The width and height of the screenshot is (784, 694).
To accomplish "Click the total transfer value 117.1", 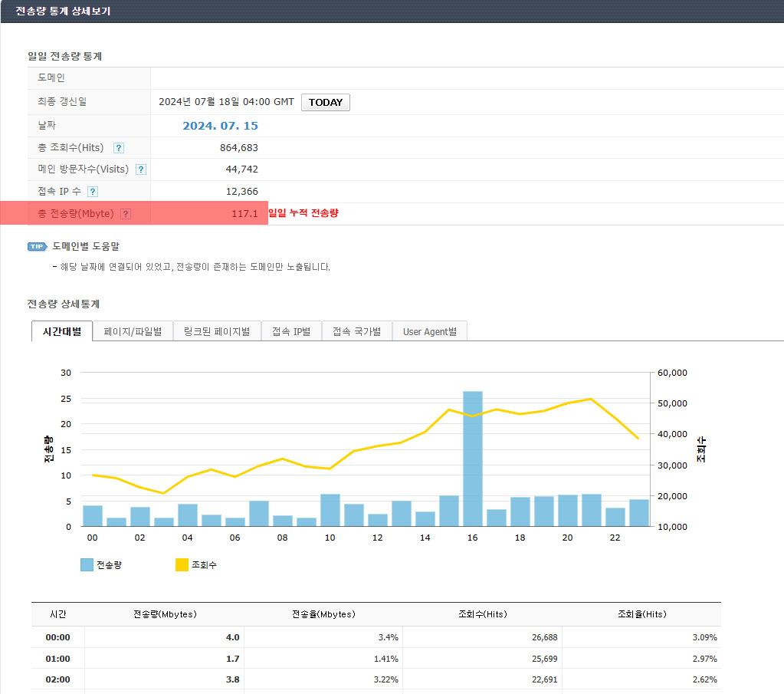I will 245,214.
